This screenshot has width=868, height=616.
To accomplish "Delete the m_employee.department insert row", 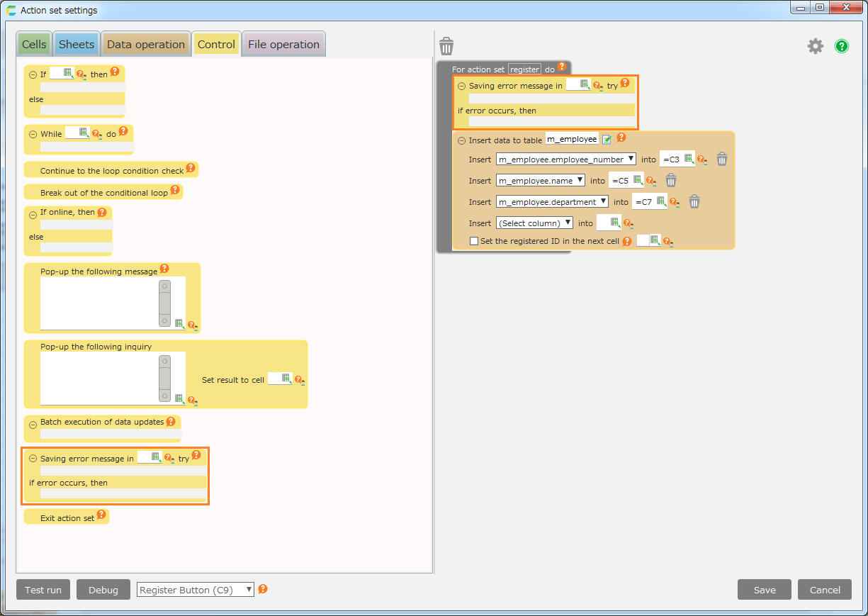I will pos(694,202).
